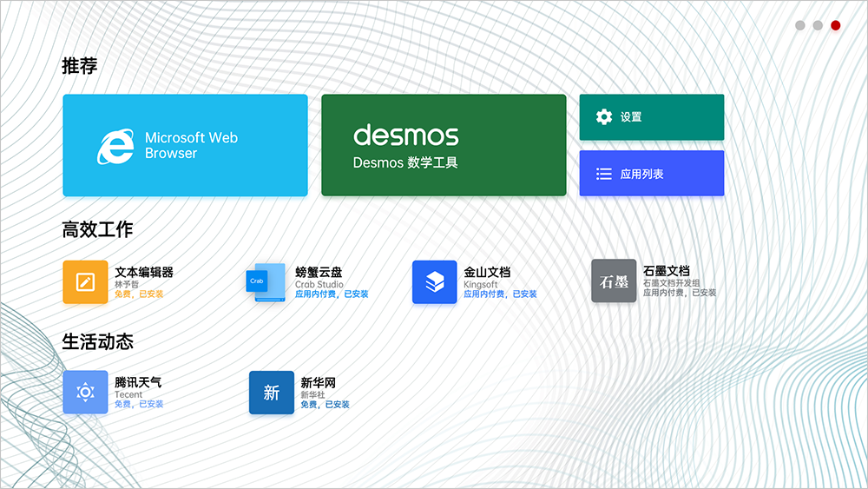Click the gear icon in 设置

[604, 117]
